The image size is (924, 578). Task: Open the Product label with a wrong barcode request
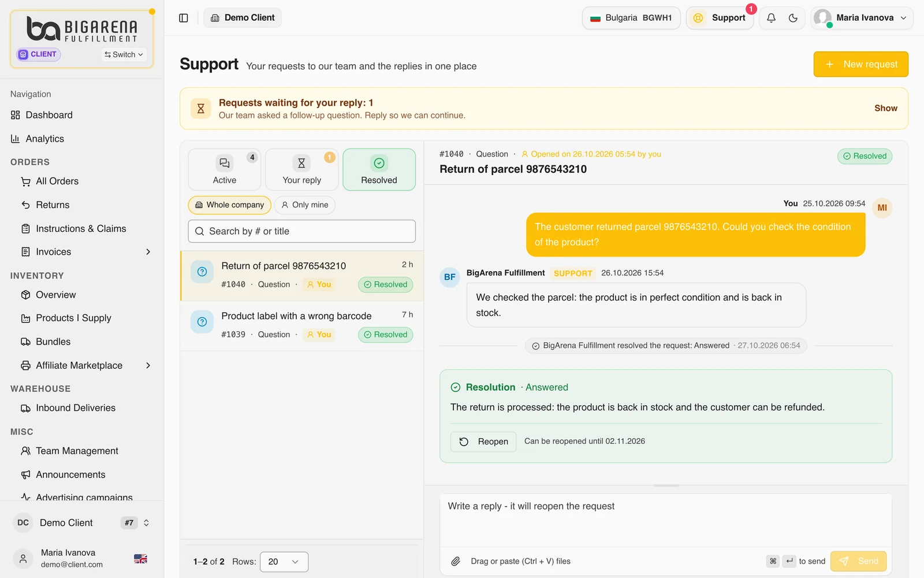302,326
